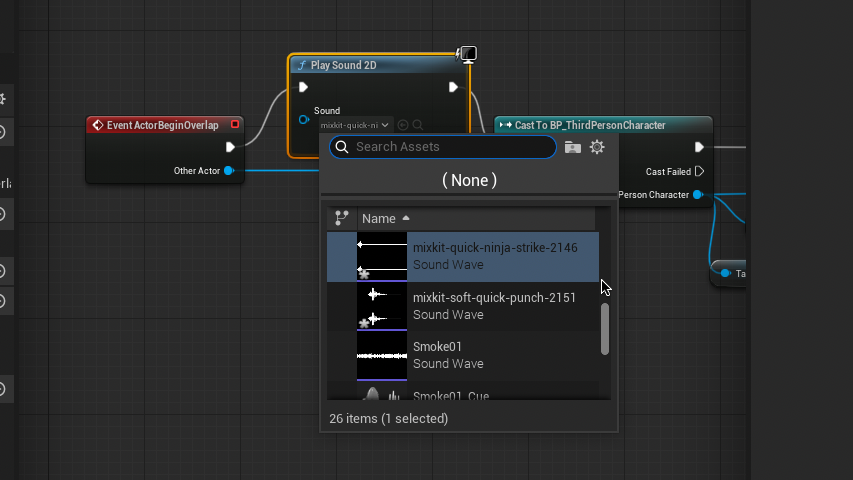Select the ( None ) asset option
This screenshot has width=853, height=480.
click(469, 180)
